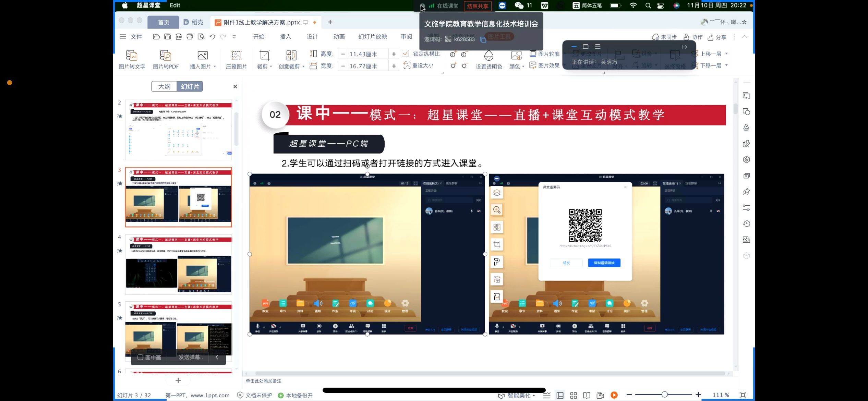Click the 发送弹幕 button
This screenshot has height=401, width=868.
point(191,357)
